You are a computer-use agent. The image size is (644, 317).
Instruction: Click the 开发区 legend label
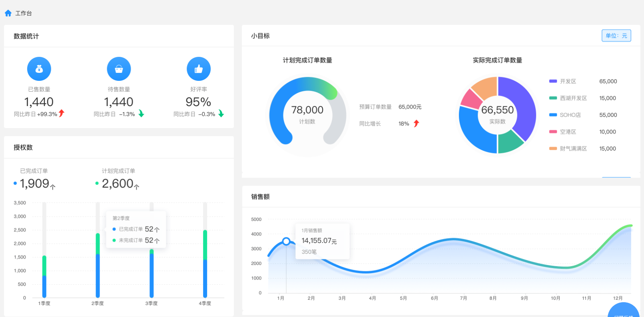pos(568,81)
